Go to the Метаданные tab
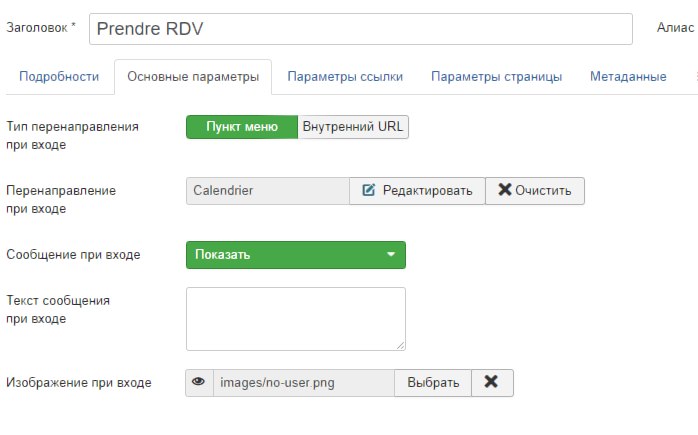The width and height of the screenshot is (698, 435). (x=628, y=76)
